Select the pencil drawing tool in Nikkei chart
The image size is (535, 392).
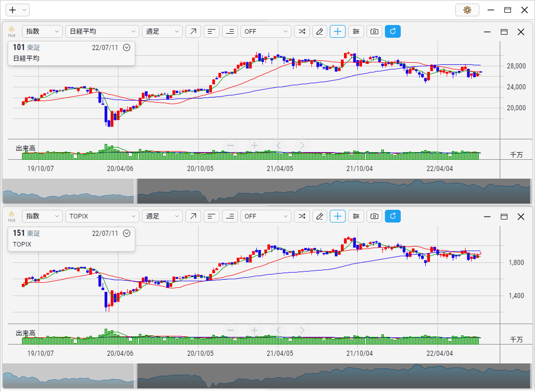[320, 31]
